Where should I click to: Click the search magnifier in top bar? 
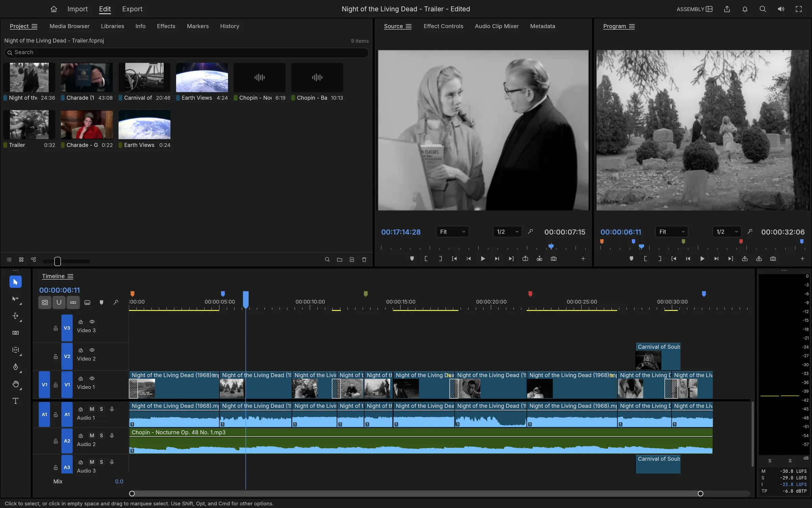click(x=763, y=9)
